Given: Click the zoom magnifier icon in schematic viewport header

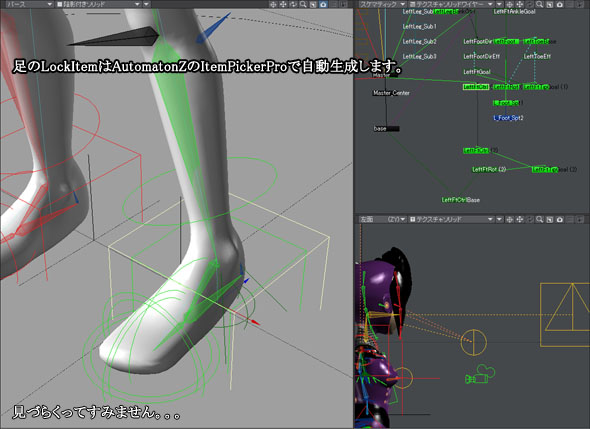Looking at the screenshot, I should click(540, 4).
